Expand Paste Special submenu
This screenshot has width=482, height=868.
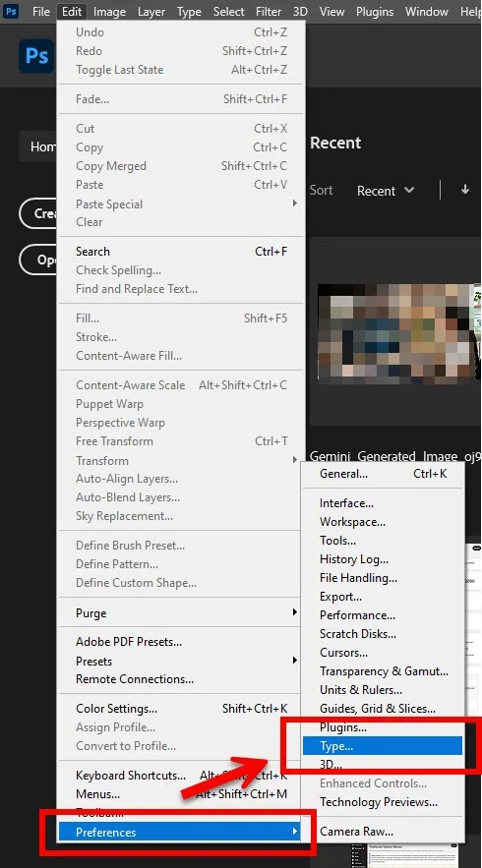pos(182,203)
